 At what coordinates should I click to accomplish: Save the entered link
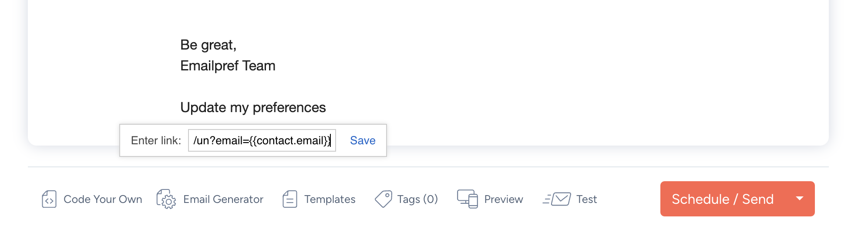tap(363, 140)
